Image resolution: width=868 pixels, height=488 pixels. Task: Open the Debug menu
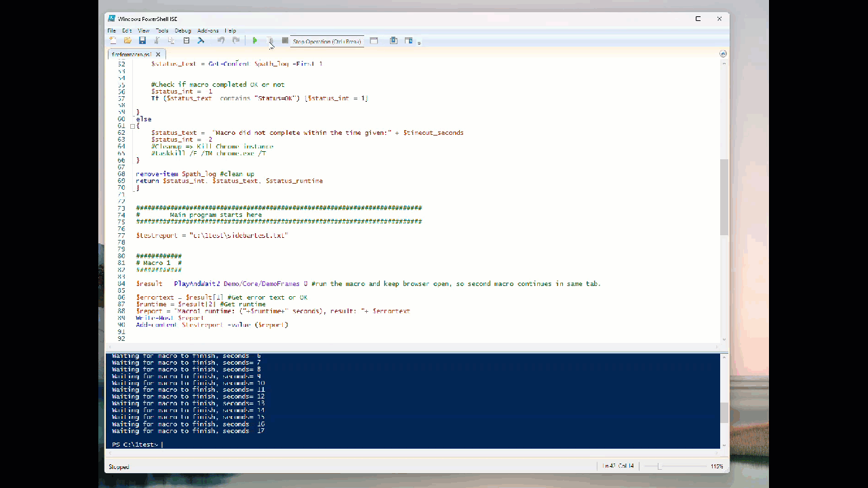(183, 30)
